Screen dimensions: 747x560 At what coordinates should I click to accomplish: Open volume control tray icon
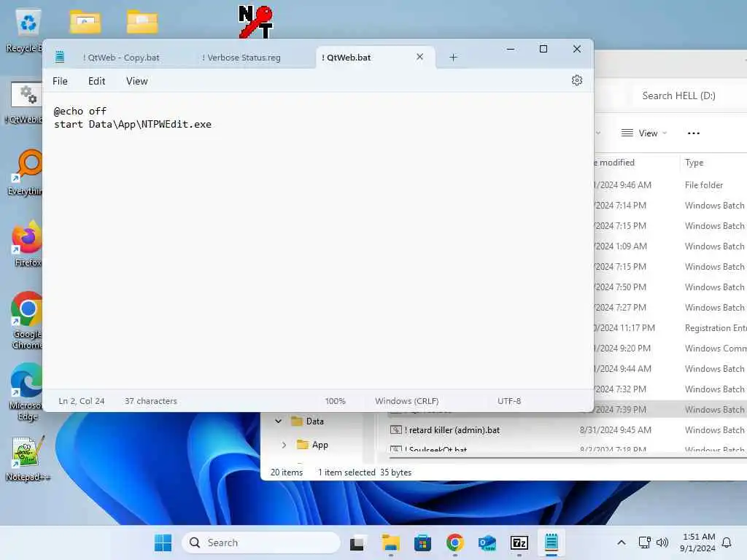point(662,542)
